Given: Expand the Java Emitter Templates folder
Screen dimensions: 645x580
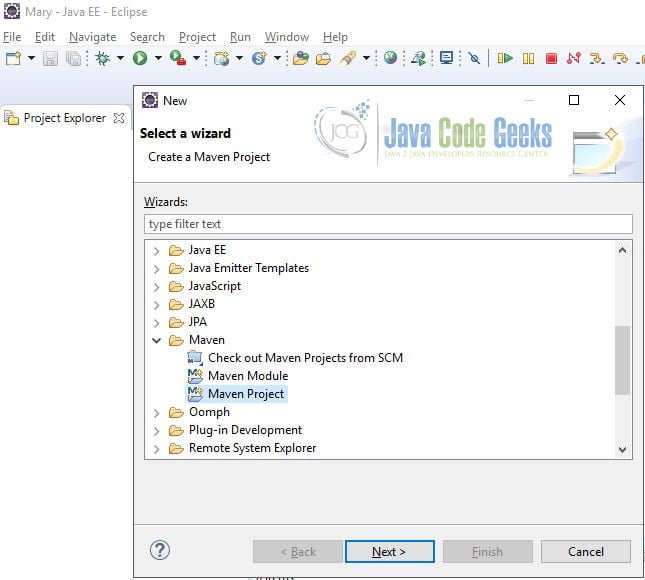Looking at the screenshot, I should [x=156, y=269].
